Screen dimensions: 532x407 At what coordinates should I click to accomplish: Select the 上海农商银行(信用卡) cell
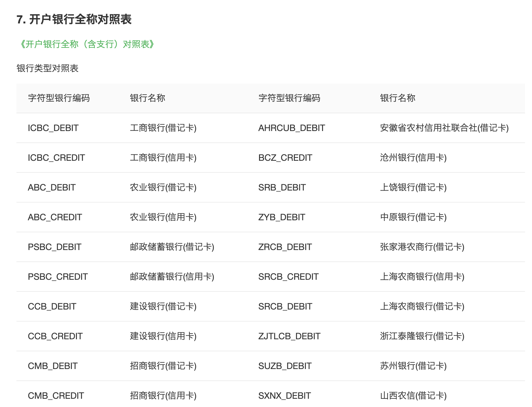(x=422, y=277)
